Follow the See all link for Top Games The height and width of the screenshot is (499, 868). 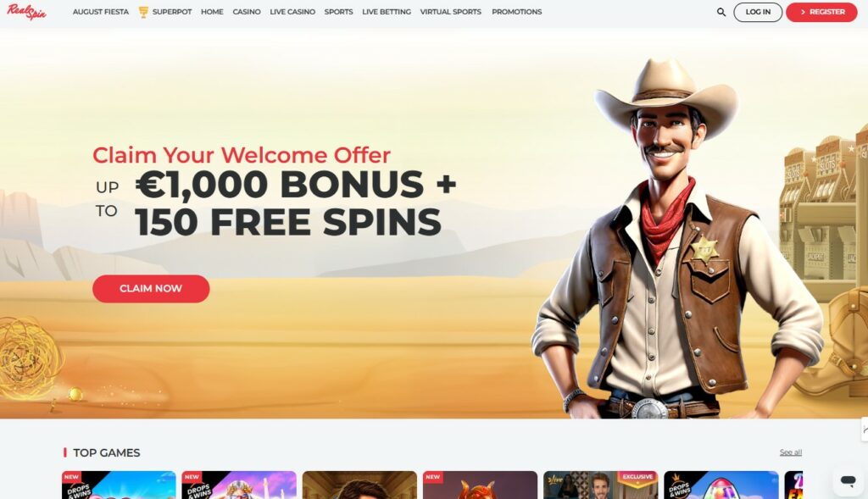791,452
